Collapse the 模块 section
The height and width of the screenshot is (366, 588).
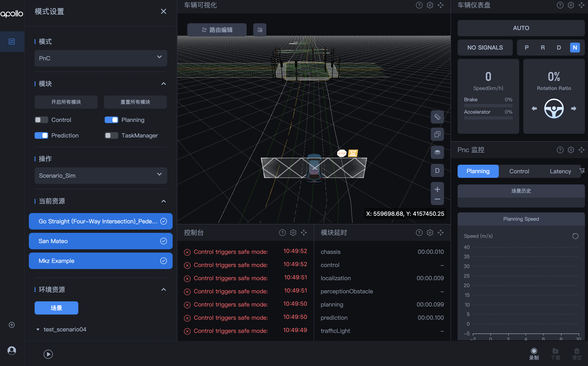point(164,84)
